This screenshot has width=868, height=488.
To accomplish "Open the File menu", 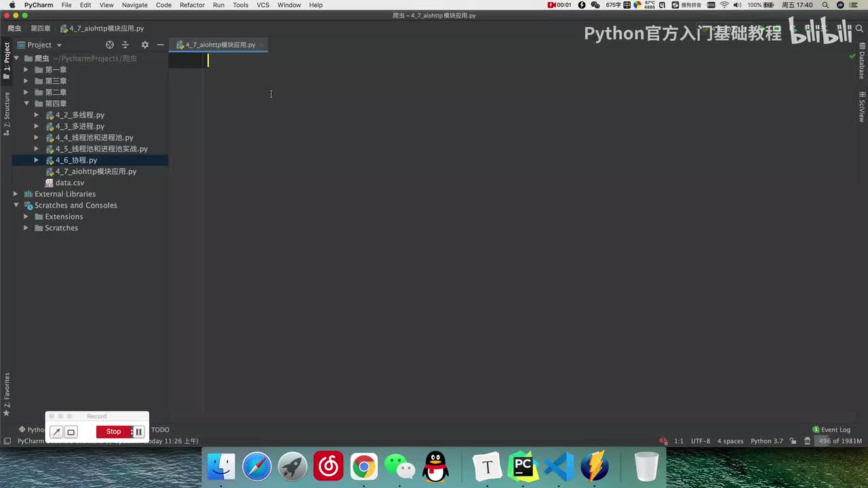I will 66,5.
